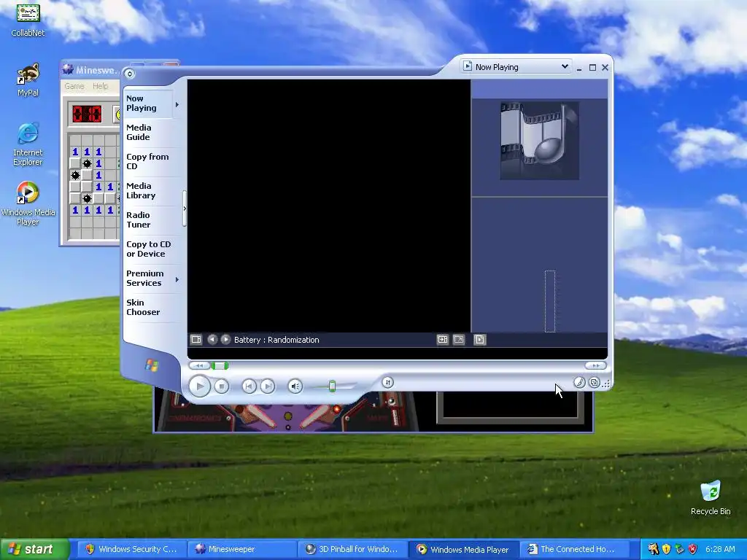Mute the Media Player sound
Image resolution: width=747 pixels, height=560 pixels.
[x=295, y=386]
